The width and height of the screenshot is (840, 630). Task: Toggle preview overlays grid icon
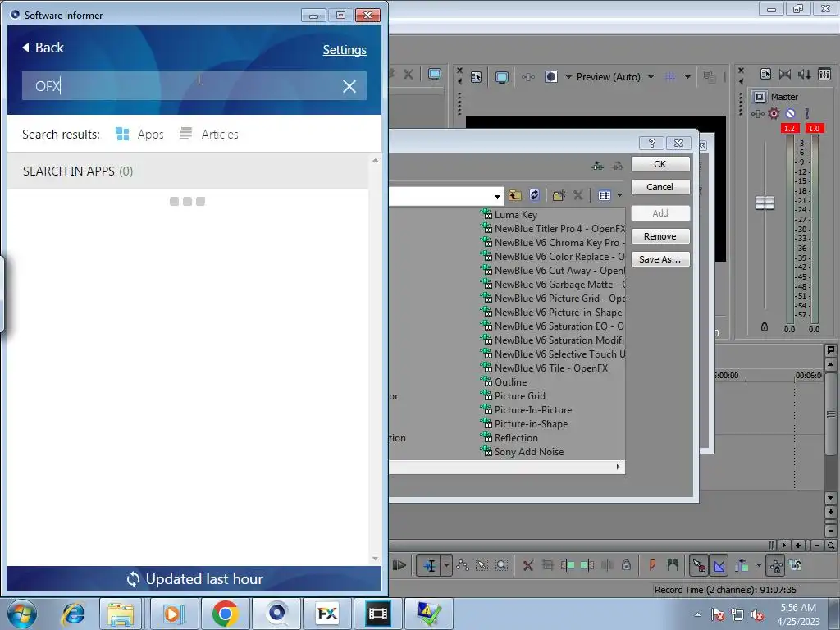pyautogui.click(x=669, y=77)
